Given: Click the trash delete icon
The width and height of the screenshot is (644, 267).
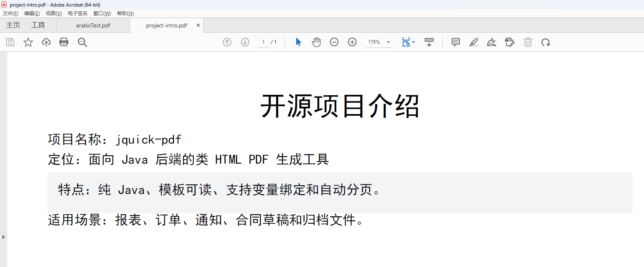Looking at the screenshot, I should point(528,42).
